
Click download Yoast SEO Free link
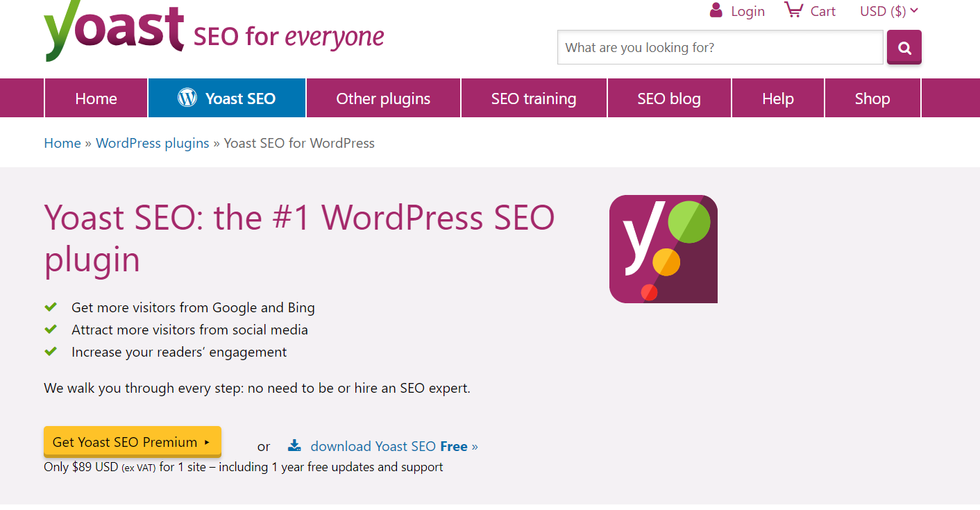(x=394, y=446)
